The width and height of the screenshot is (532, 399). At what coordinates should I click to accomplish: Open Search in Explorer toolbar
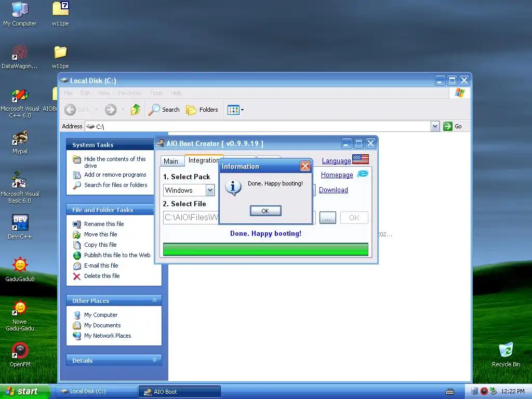coord(164,110)
